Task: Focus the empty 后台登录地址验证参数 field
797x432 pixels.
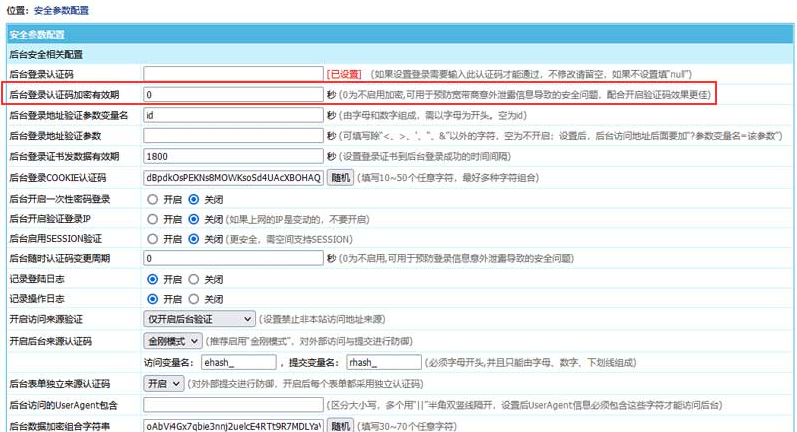Action: 233,136
